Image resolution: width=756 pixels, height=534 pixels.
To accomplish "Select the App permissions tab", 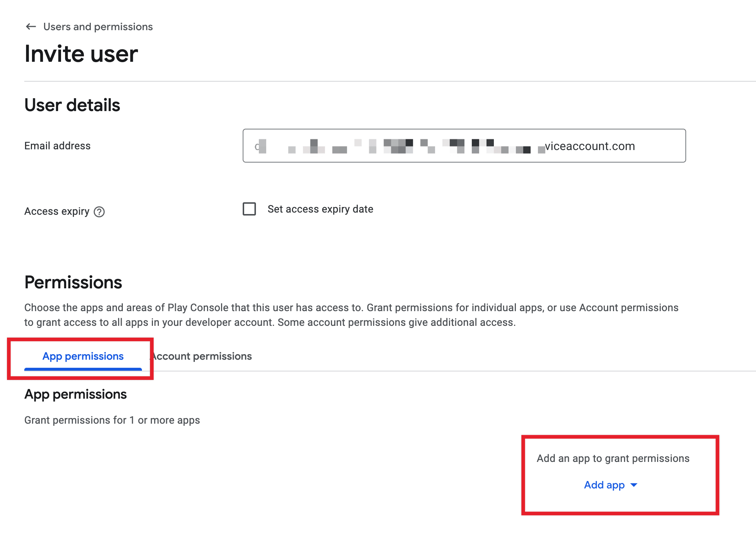I will pos(83,356).
